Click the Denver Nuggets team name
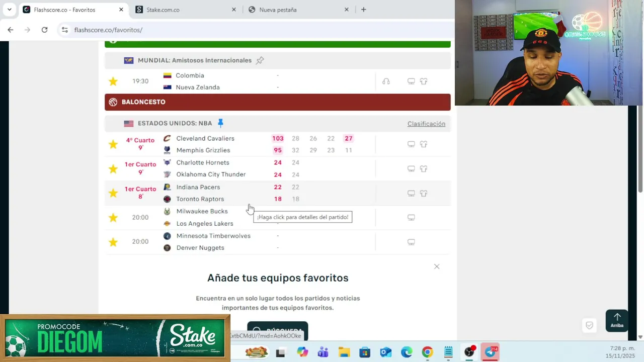Viewport: 644px width, 362px height. pyautogui.click(x=200, y=248)
